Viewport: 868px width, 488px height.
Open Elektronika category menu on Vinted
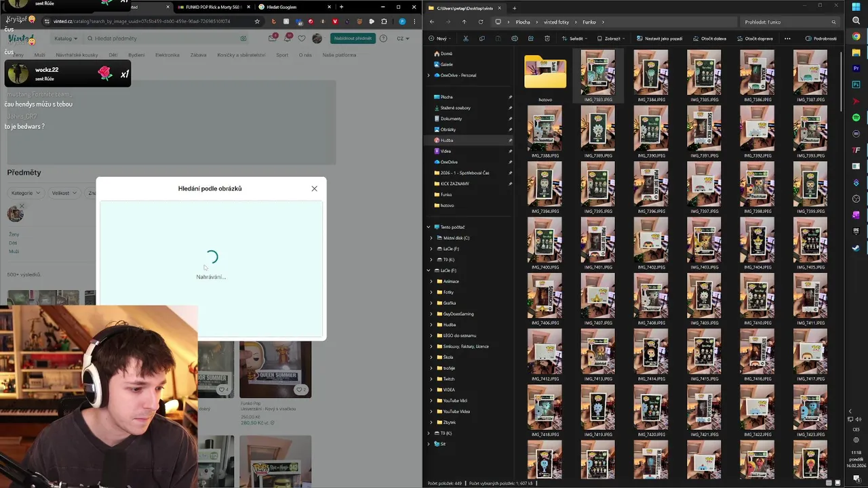coord(167,55)
